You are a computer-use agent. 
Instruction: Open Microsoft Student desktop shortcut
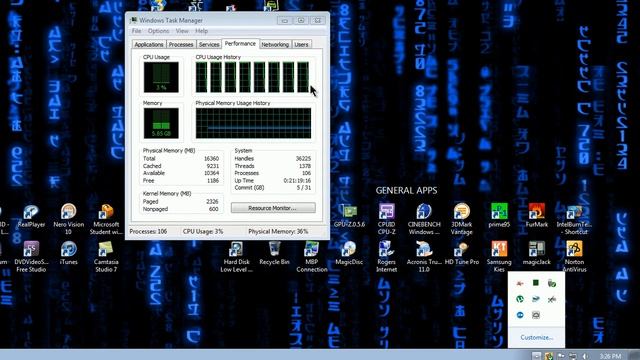click(x=106, y=220)
